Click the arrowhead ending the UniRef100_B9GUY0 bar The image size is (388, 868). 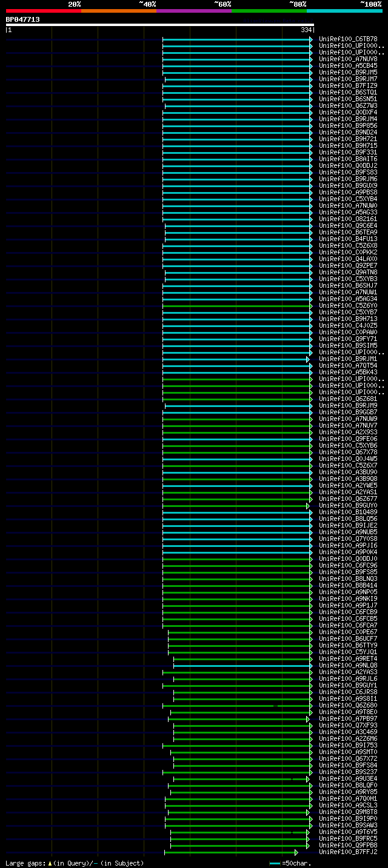tap(308, 506)
